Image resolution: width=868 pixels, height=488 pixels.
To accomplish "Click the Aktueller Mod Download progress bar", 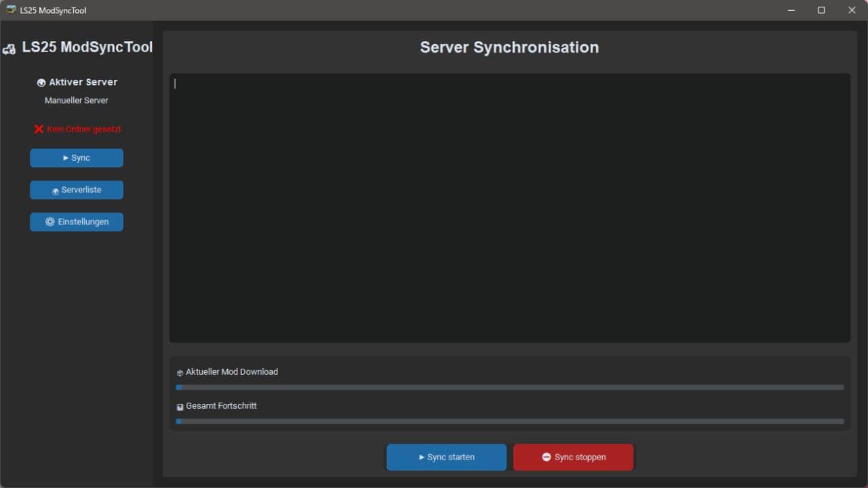I will (510, 388).
